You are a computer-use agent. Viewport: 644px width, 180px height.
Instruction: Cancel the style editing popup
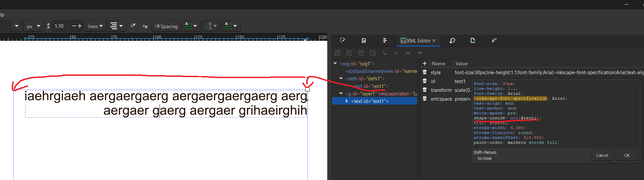[x=602, y=155]
